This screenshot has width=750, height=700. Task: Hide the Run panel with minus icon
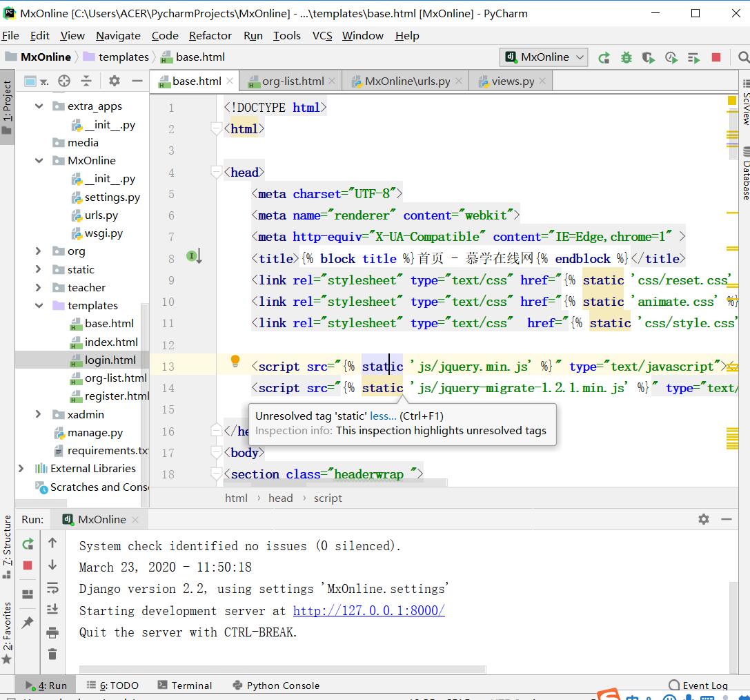click(727, 519)
